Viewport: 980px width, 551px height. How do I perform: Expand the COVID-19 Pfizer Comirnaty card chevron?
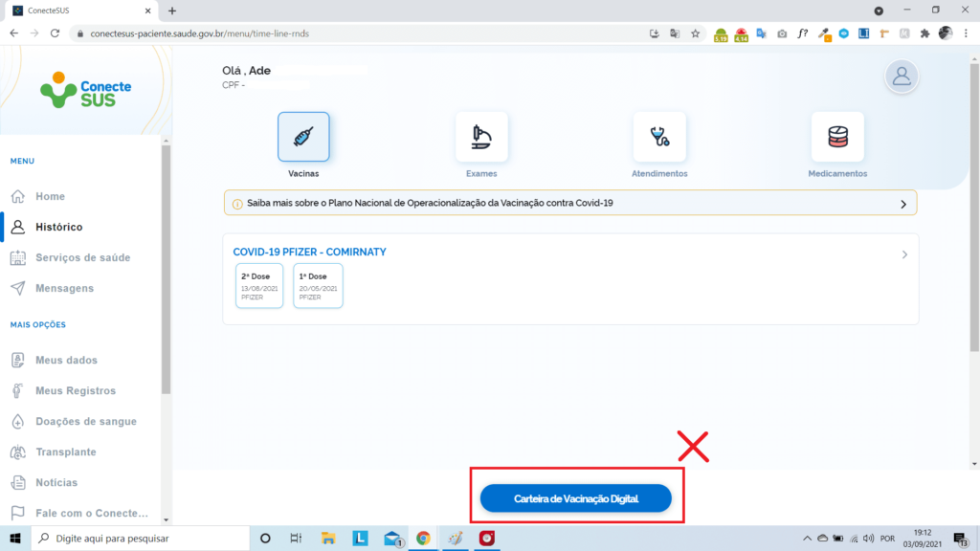tap(905, 254)
